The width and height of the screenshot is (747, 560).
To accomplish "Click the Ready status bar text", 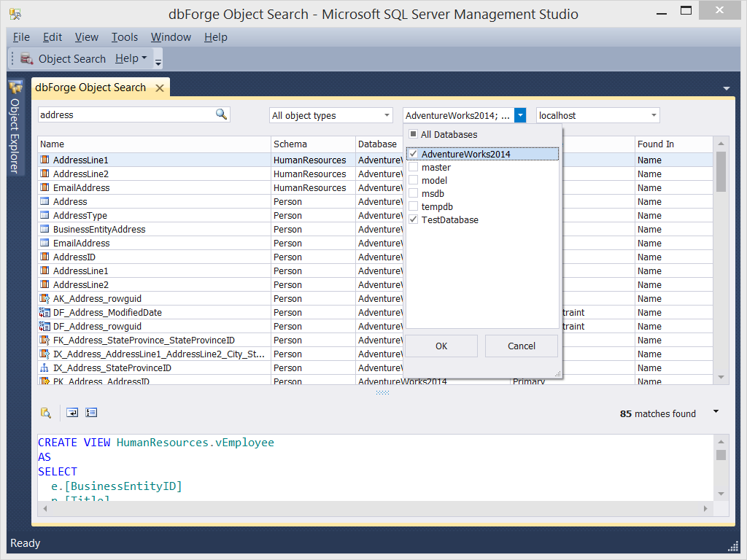I will (x=26, y=542).
